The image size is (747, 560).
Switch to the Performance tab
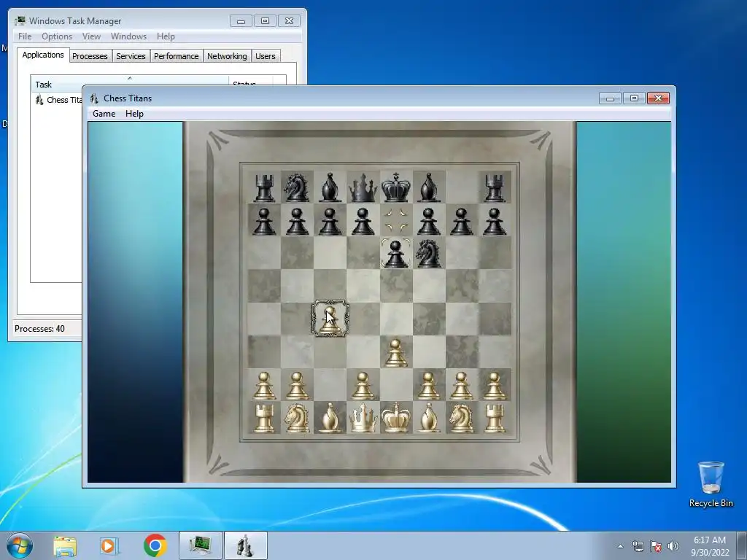(177, 56)
